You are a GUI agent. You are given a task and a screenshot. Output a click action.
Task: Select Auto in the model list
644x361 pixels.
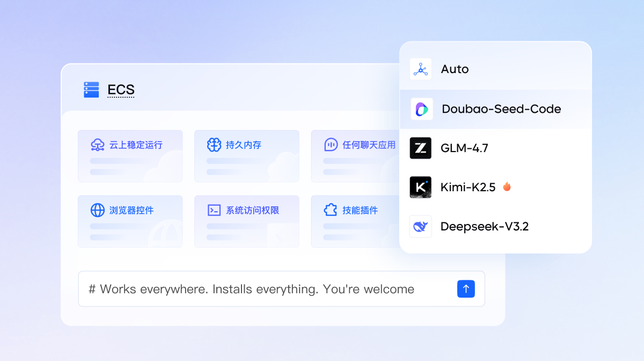click(455, 69)
